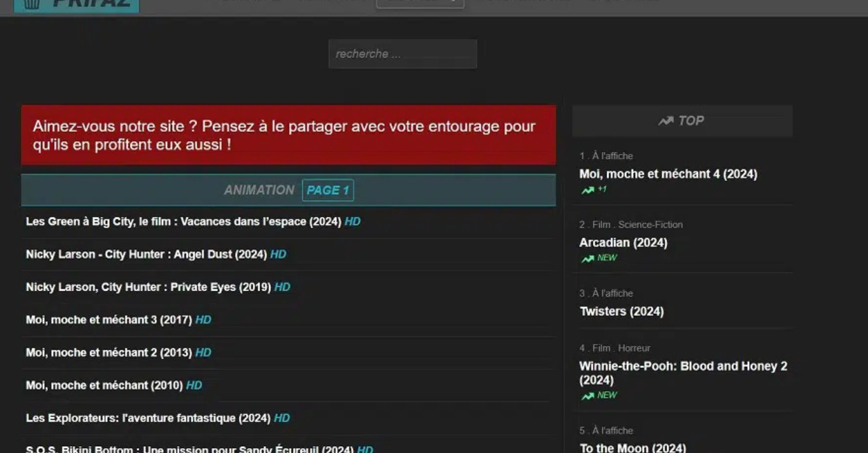Open Arcadian (2024) from the top list

(623, 243)
